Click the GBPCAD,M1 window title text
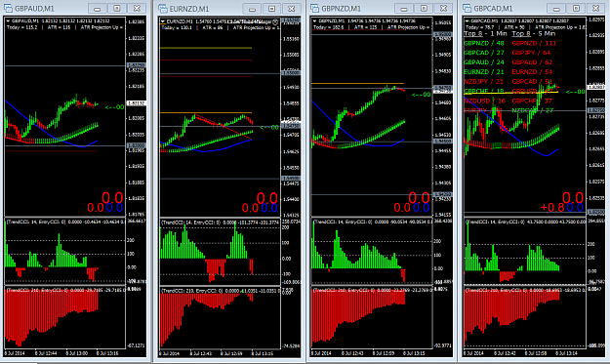Screen dimensions: 610x364 (x=493, y=8)
